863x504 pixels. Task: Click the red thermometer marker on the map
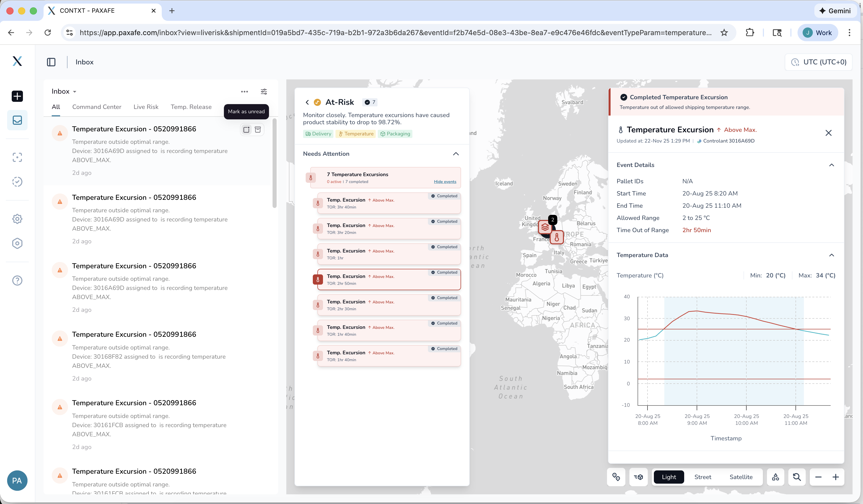557,237
